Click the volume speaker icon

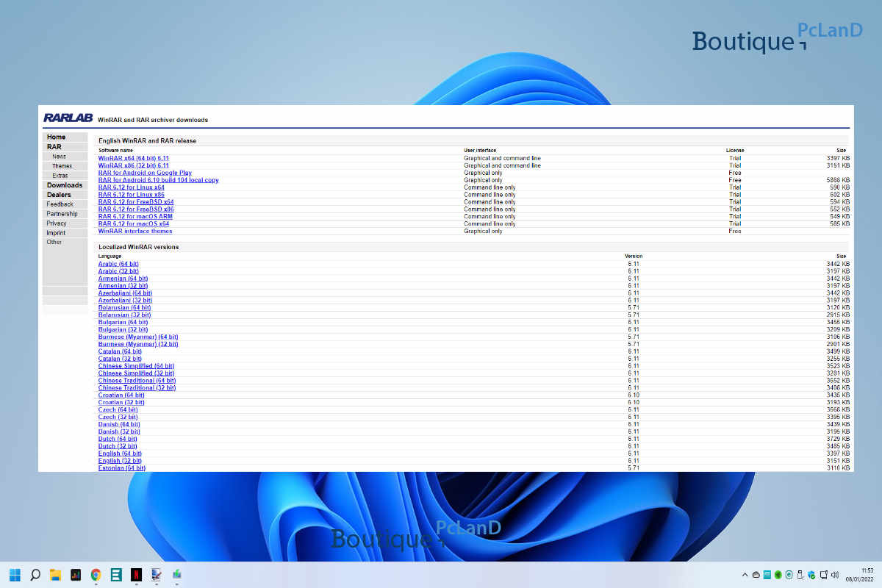835,574
